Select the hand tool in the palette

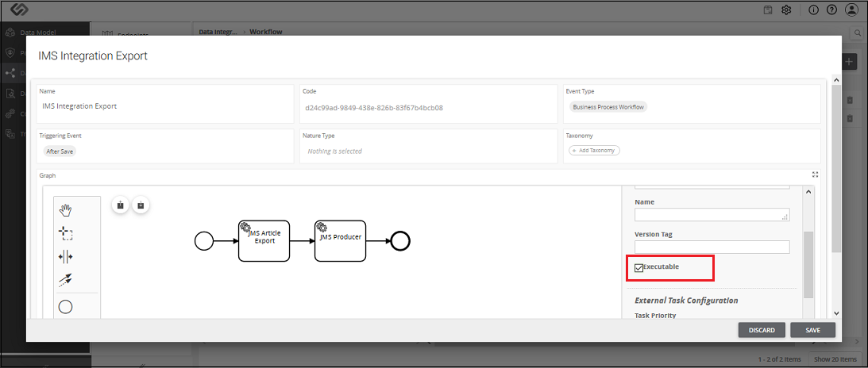tap(66, 210)
